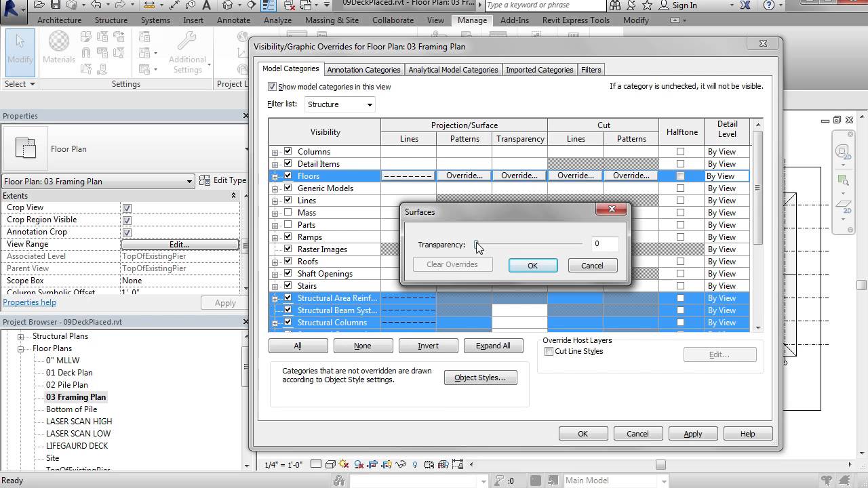Click the Close Hidden Windows icon
Image resolution: width=868 pixels, height=488 pixels.
coord(289,5)
